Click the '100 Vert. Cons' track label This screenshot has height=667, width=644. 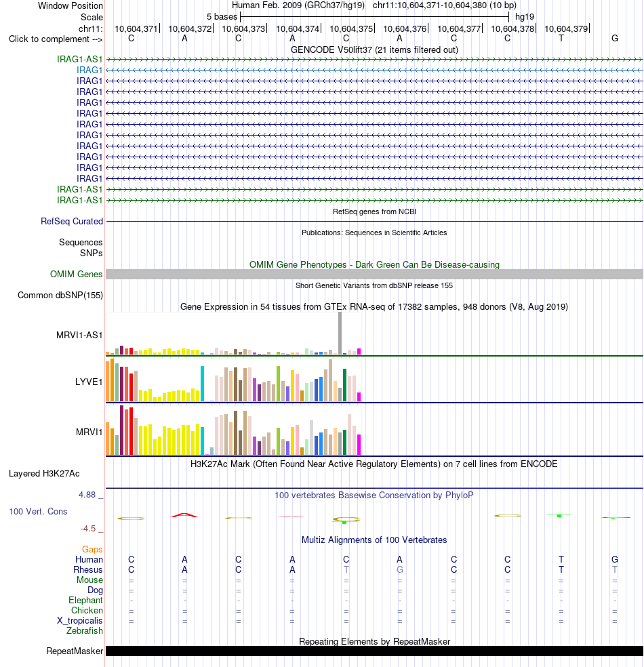[38, 511]
